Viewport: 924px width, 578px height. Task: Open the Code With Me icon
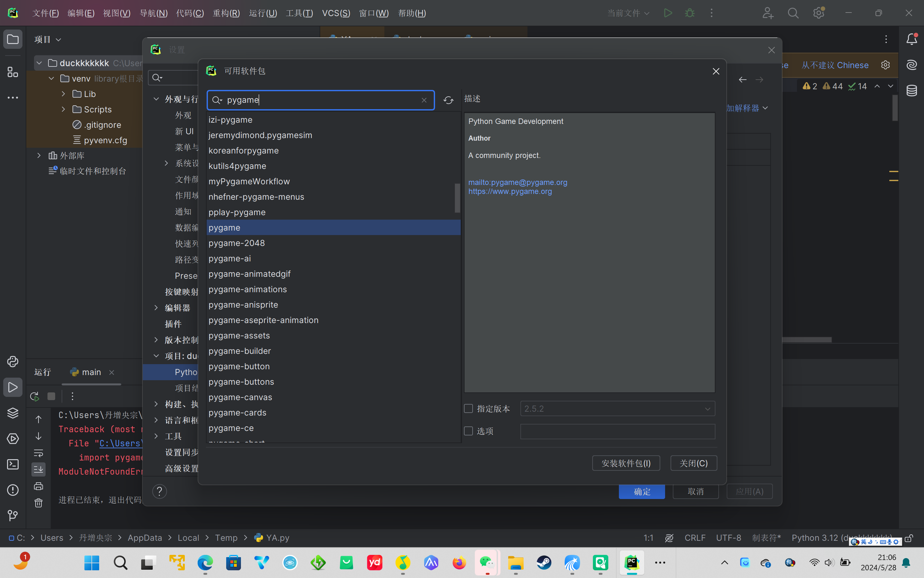click(x=767, y=13)
